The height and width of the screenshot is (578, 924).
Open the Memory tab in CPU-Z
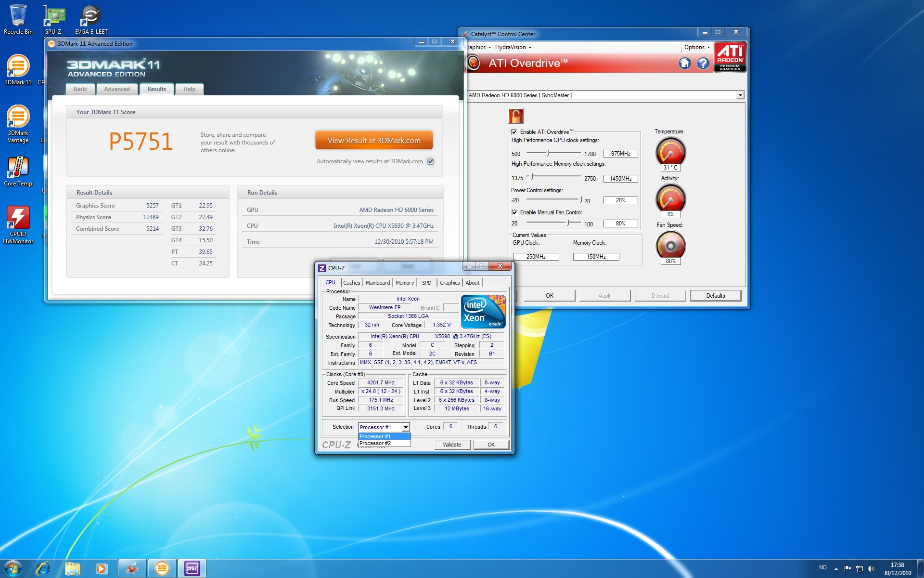point(405,283)
